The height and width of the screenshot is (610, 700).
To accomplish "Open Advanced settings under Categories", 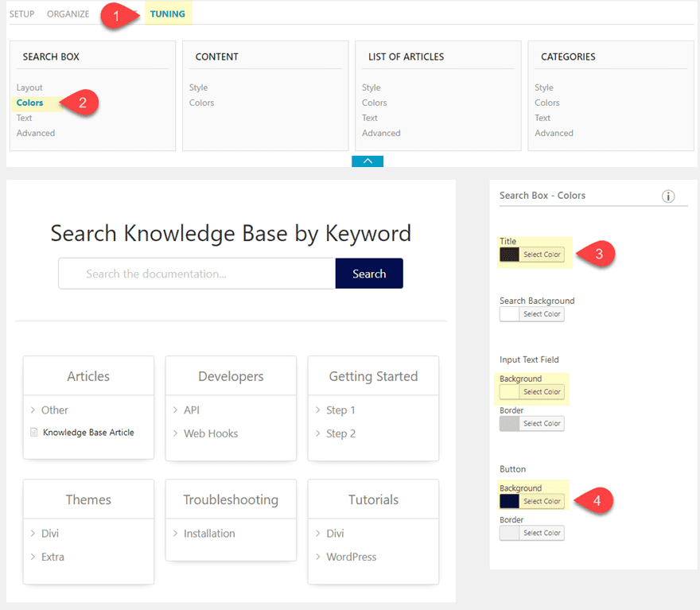I will click(554, 133).
